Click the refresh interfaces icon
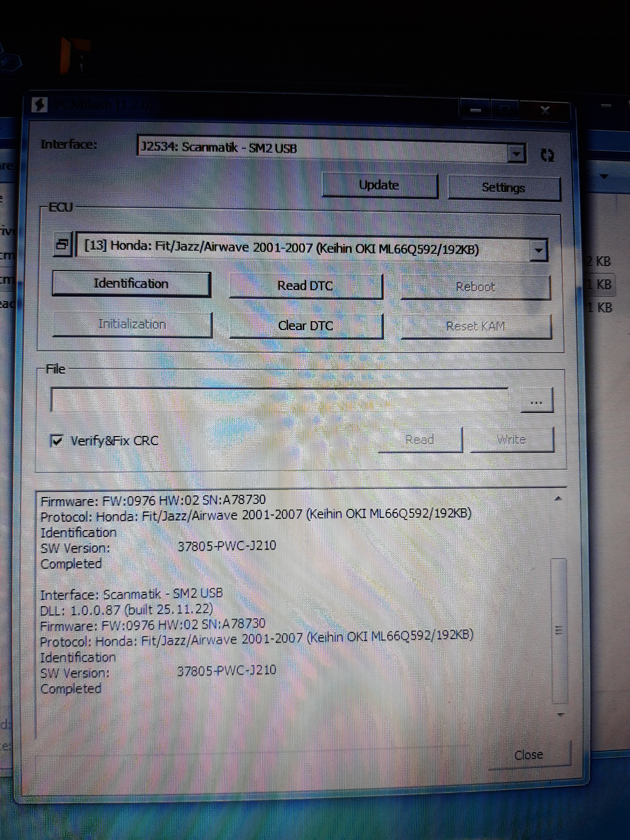 (547, 155)
